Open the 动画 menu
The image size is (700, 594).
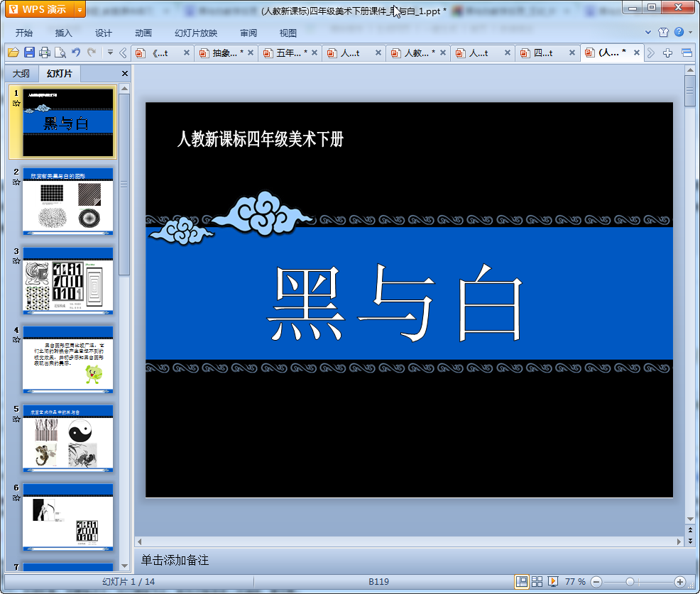143,33
